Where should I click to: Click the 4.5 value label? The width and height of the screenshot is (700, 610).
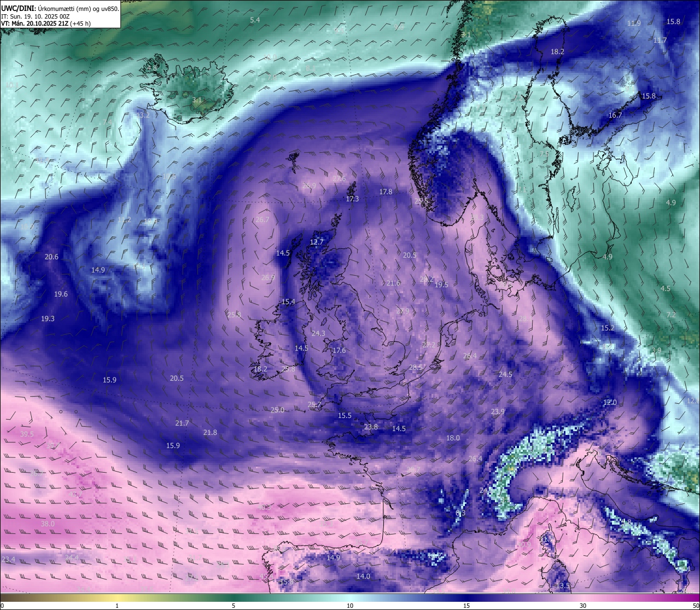pos(665,289)
